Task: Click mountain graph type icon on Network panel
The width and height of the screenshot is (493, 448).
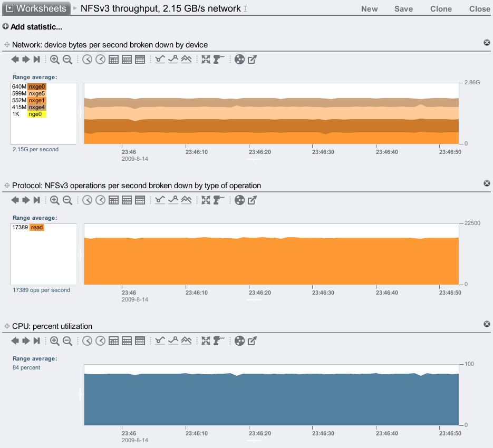Action: coord(186,60)
